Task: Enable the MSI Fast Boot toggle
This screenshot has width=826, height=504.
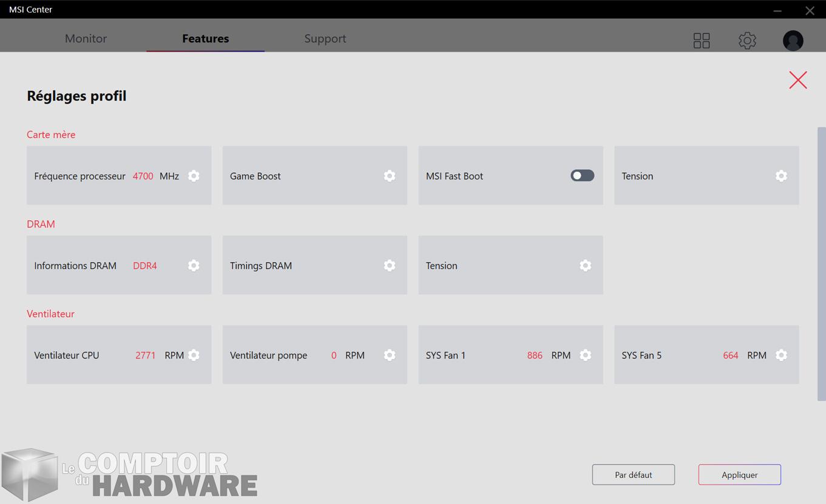Action: [x=582, y=176]
